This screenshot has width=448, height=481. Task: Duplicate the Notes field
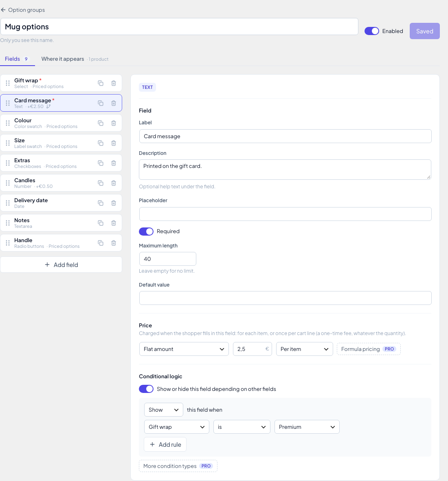tap(101, 223)
